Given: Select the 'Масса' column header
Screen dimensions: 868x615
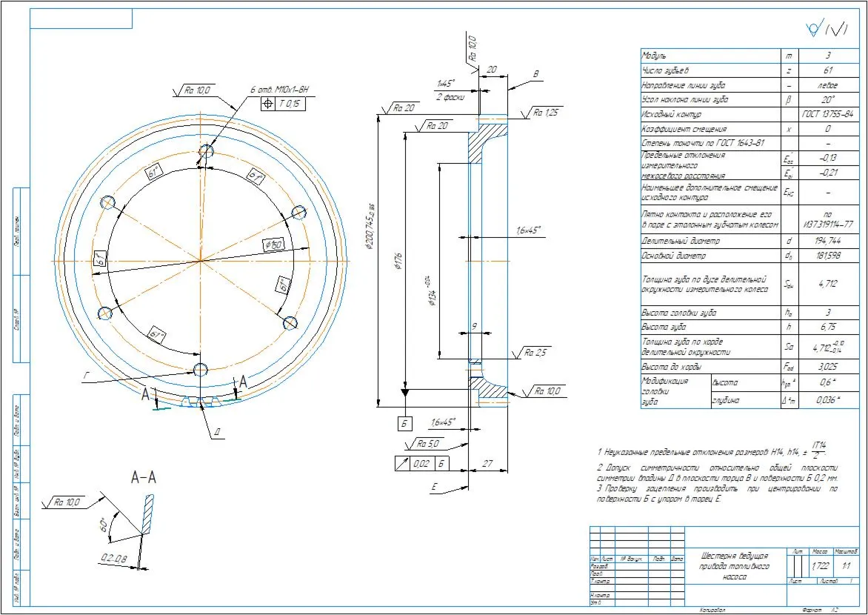Looking at the screenshot, I should coord(820,552).
